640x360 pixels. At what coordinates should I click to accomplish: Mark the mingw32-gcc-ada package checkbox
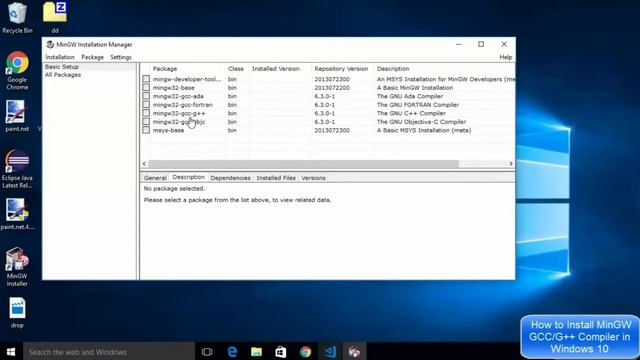[x=146, y=96]
